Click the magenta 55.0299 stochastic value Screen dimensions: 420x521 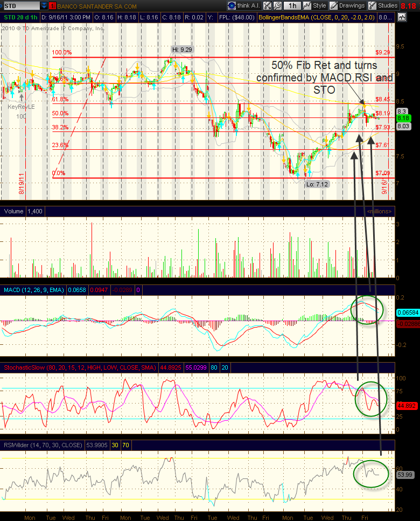click(196, 367)
